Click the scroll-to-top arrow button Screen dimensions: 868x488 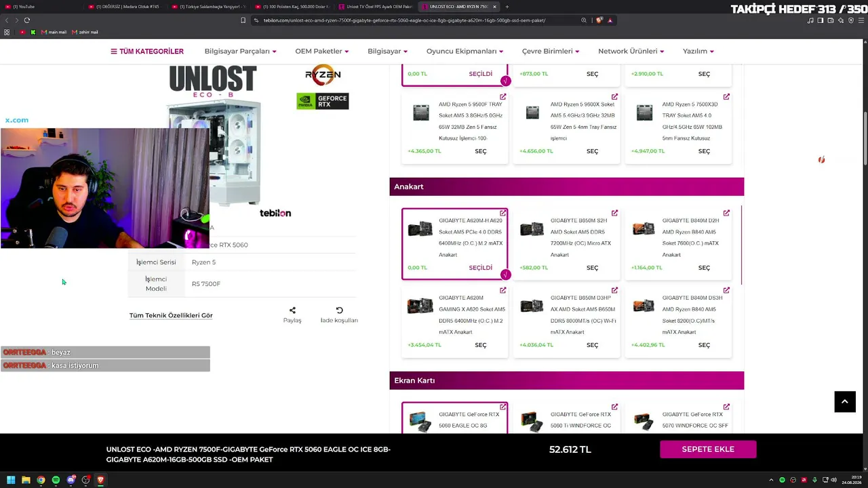(844, 401)
